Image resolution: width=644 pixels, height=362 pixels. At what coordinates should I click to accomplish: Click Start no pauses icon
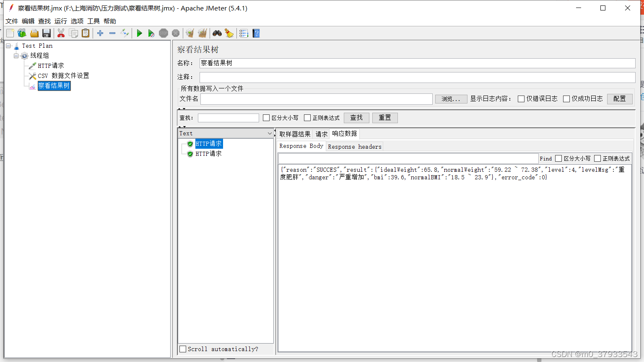[151, 33]
